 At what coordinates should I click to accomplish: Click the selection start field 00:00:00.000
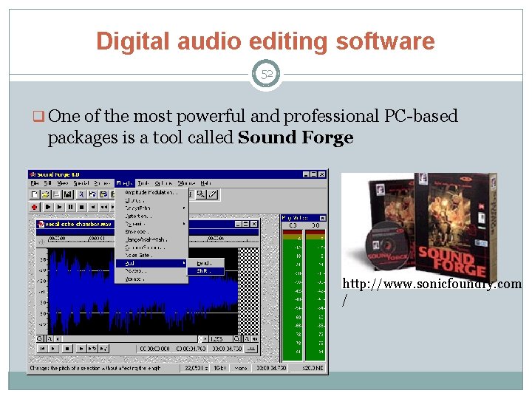pos(154,349)
